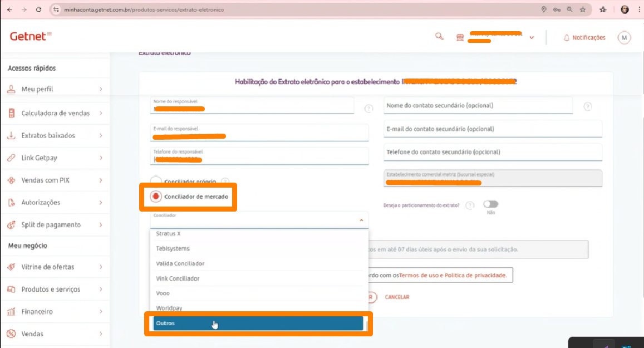Click help icon beside secondary contact name
The width and height of the screenshot is (644, 348).
point(588,107)
